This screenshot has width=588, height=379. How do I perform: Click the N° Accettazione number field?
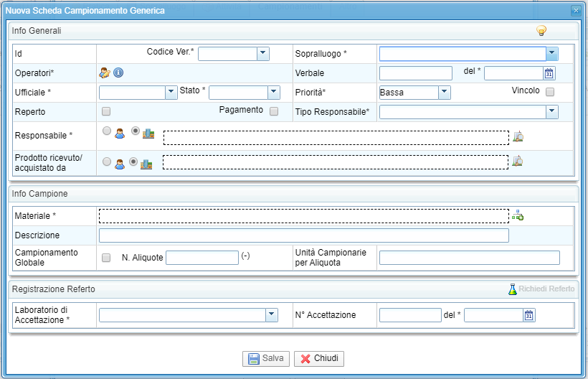(x=410, y=315)
